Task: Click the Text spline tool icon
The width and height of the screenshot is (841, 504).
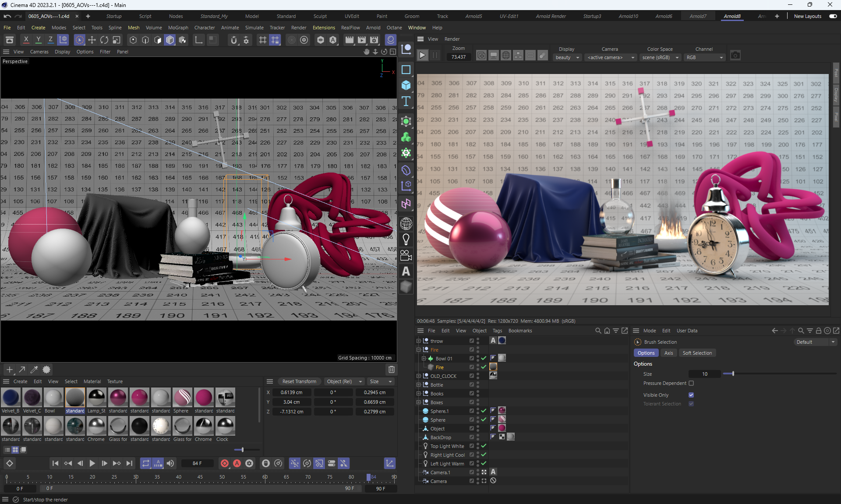Action: click(x=406, y=101)
